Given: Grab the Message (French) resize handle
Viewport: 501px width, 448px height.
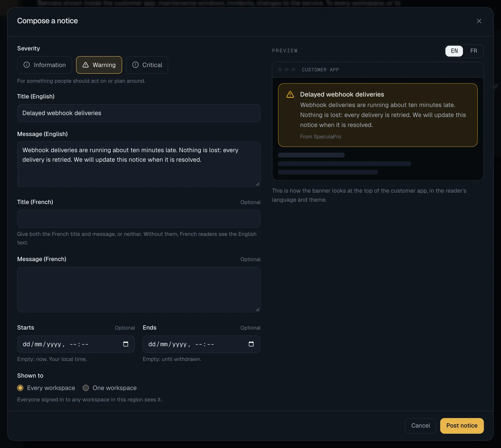Looking at the screenshot, I should 257,309.
